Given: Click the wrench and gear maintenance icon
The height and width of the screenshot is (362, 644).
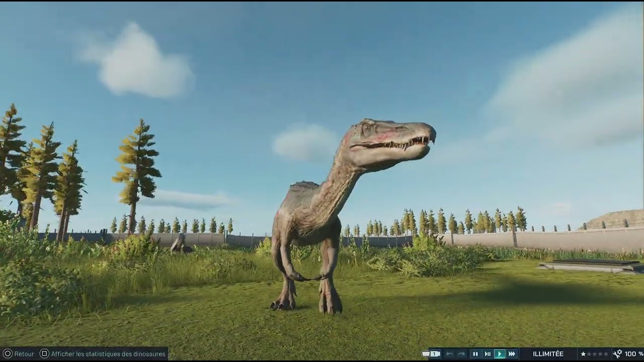Looking at the screenshot, I should click(617, 354).
